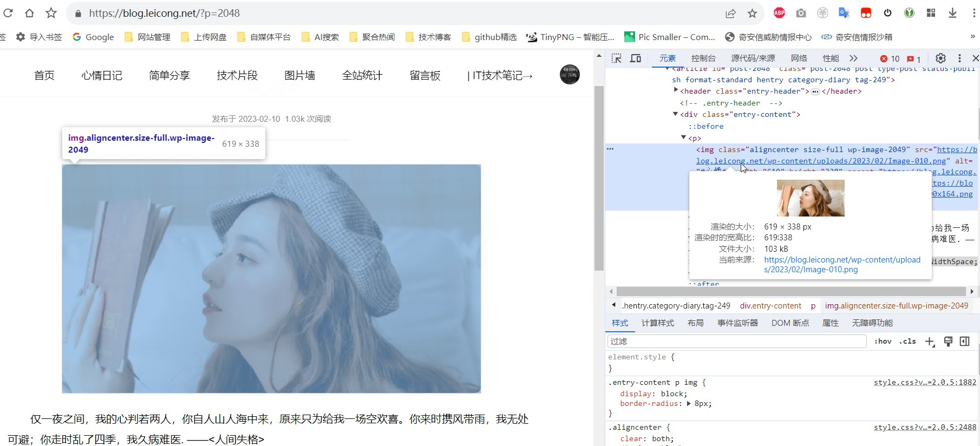Viewport: 980px width, 446px height.
Task: Expand the header entry-header node
Action: (676, 90)
